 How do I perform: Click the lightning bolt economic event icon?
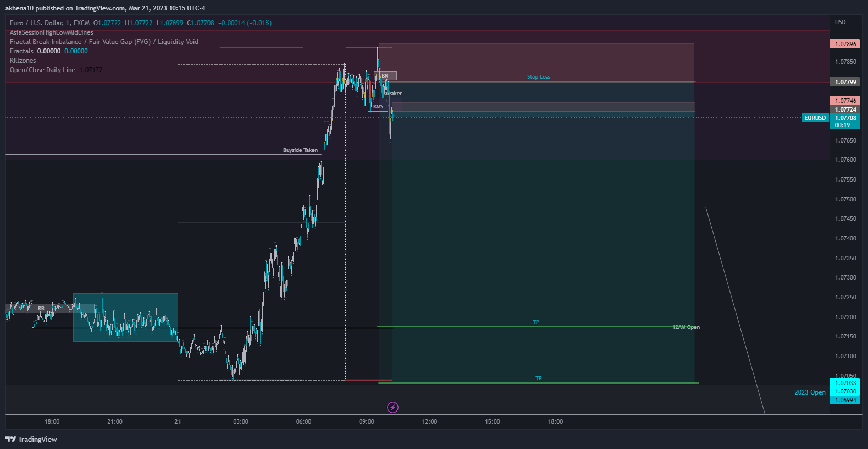pos(392,407)
